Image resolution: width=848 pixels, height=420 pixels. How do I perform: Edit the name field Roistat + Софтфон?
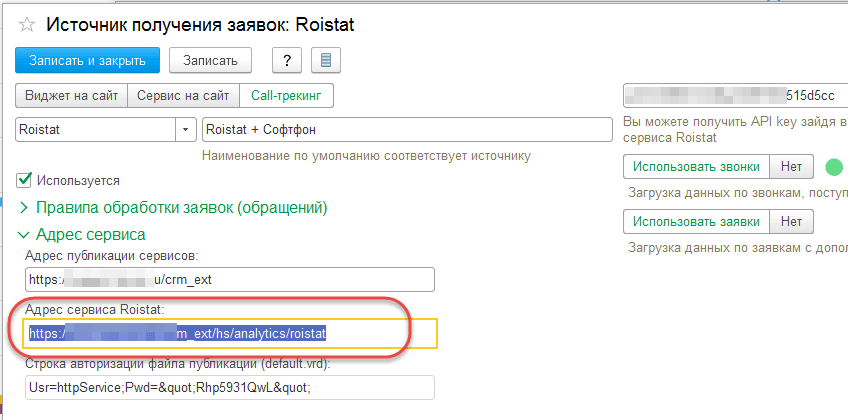(407, 130)
